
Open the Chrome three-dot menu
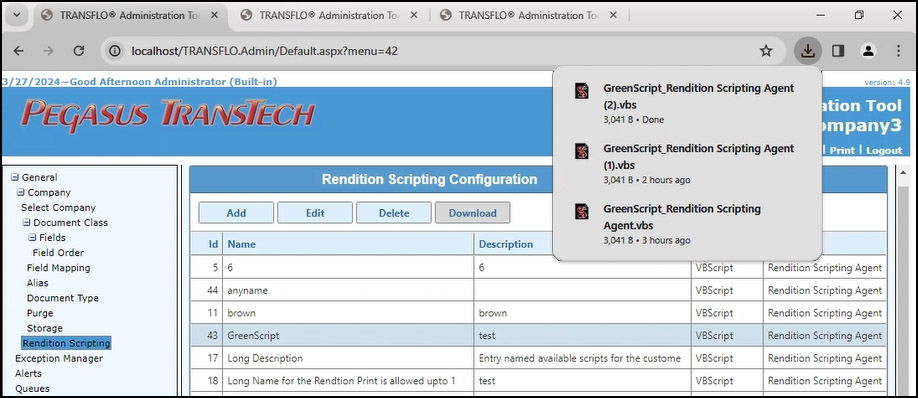[x=899, y=51]
